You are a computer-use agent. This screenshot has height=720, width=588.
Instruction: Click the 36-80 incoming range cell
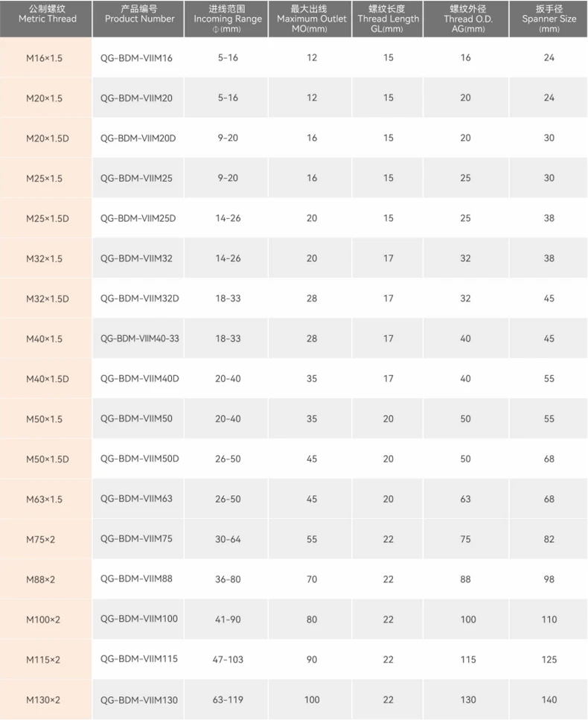[228, 579]
